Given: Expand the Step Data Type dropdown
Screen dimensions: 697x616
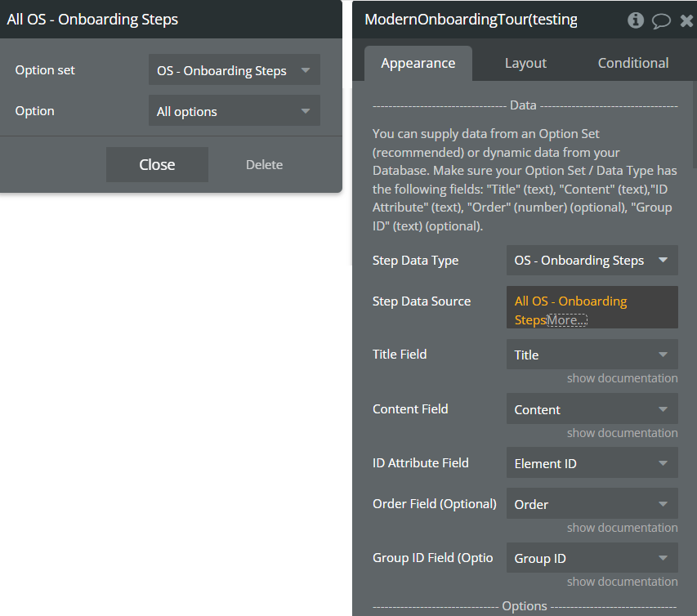Looking at the screenshot, I should tap(592, 261).
